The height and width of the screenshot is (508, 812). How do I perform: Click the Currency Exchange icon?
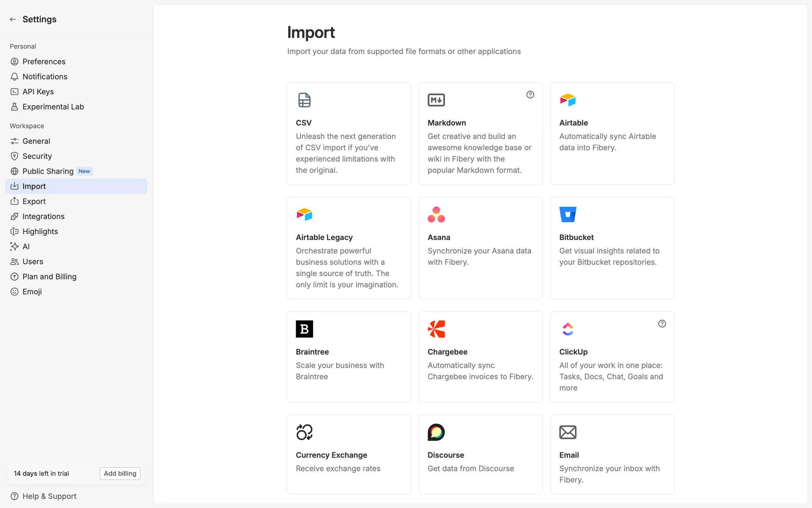pyautogui.click(x=304, y=432)
